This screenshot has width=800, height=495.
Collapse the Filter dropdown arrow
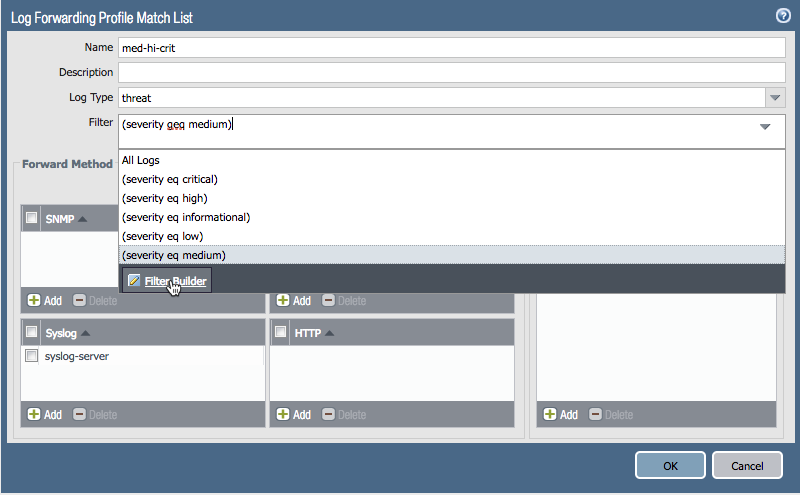pyautogui.click(x=765, y=126)
